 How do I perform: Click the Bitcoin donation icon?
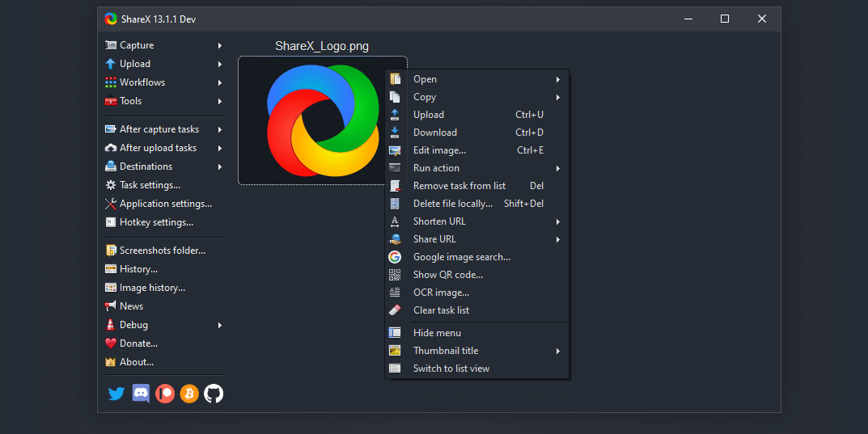coord(189,394)
